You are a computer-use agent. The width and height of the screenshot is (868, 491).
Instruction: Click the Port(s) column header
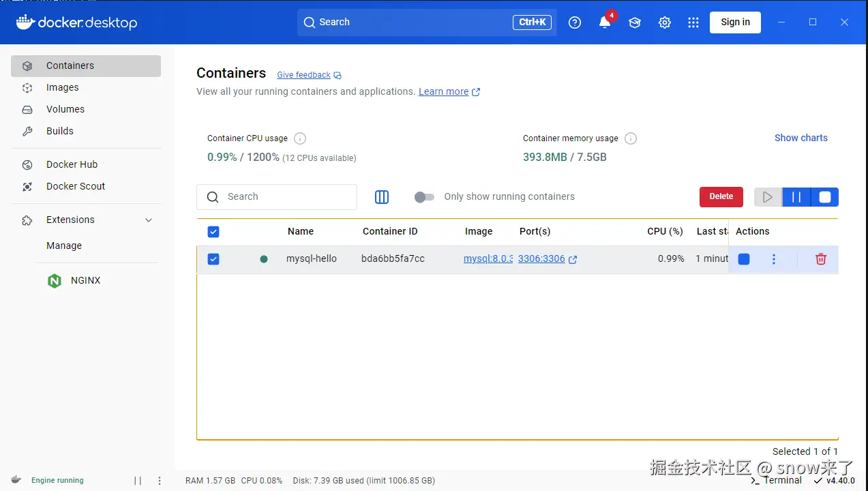click(x=535, y=232)
